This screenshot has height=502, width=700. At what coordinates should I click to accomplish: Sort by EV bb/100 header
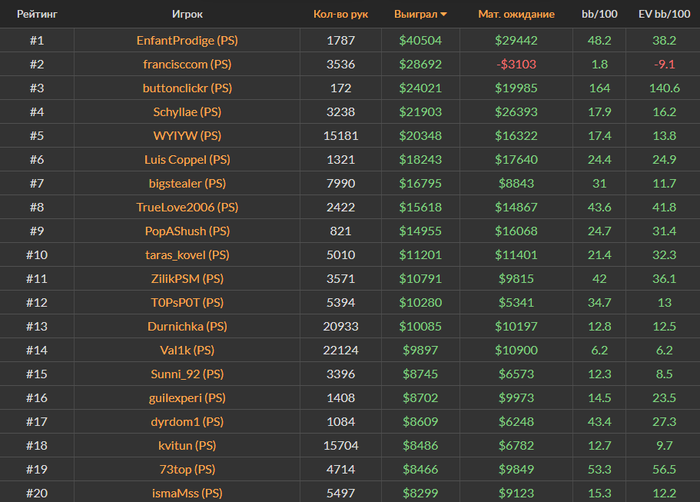pyautogui.click(x=663, y=15)
